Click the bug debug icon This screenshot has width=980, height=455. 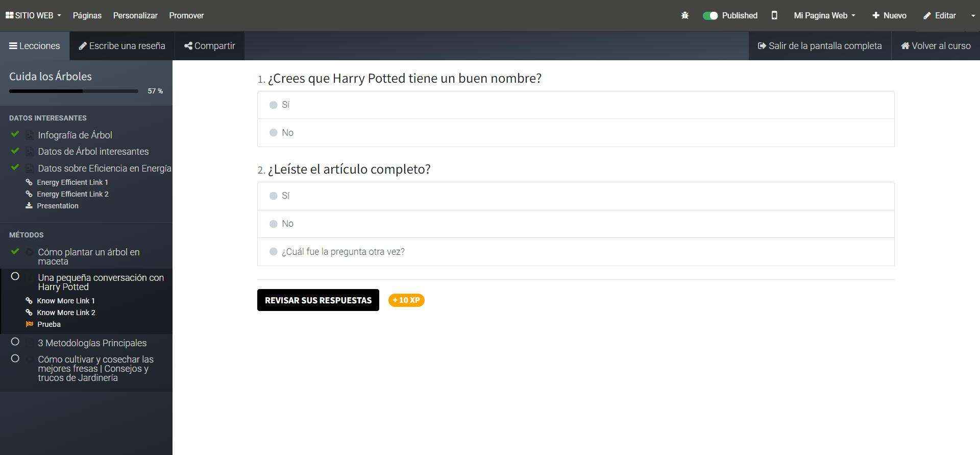[x=685, y=15]
